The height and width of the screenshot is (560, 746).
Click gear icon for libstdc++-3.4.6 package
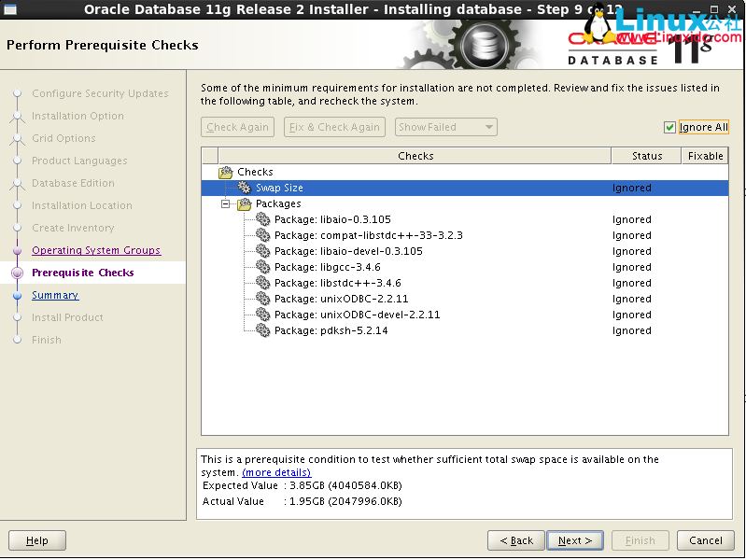[x=262, y=283]
